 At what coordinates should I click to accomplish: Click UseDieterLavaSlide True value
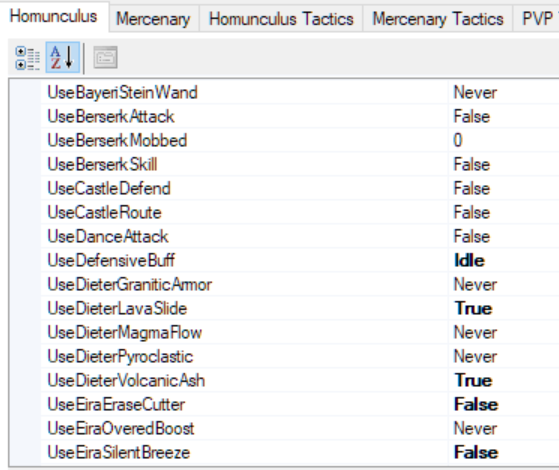point(473,308)
